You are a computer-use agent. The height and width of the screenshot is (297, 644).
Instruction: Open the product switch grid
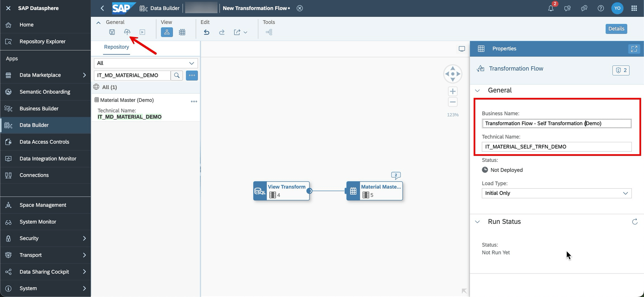634,8
